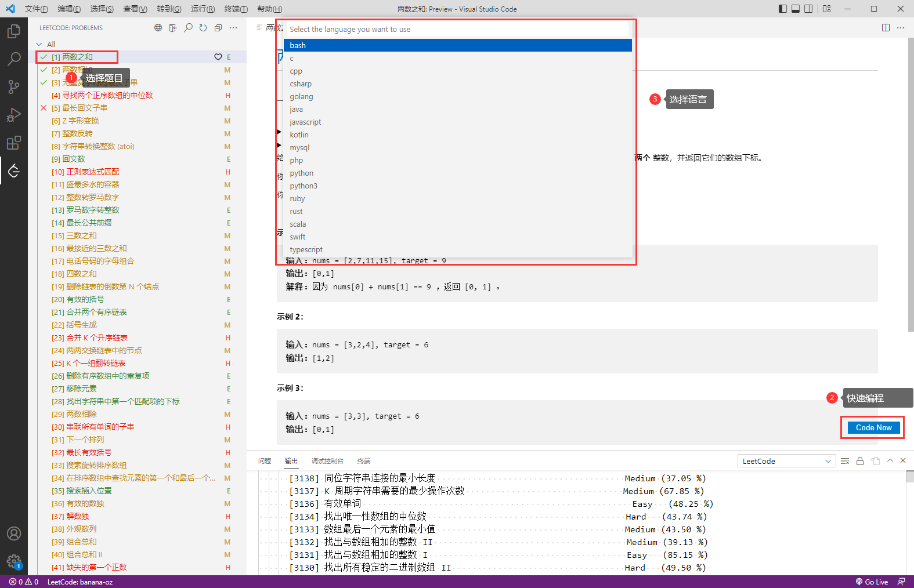Open the Run and Debug view
914x588 pixels.
[x=14, y=115]
